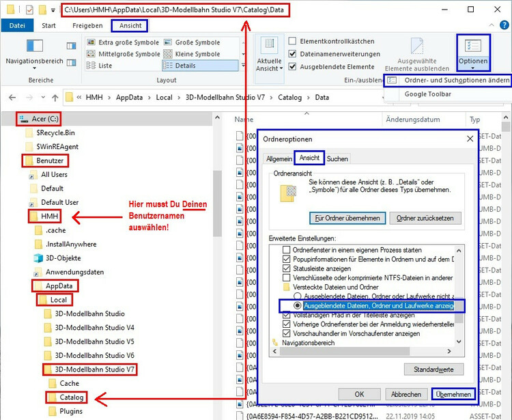
Task: Click Für Ordner übernehmen button
Action: click(347, 218)
